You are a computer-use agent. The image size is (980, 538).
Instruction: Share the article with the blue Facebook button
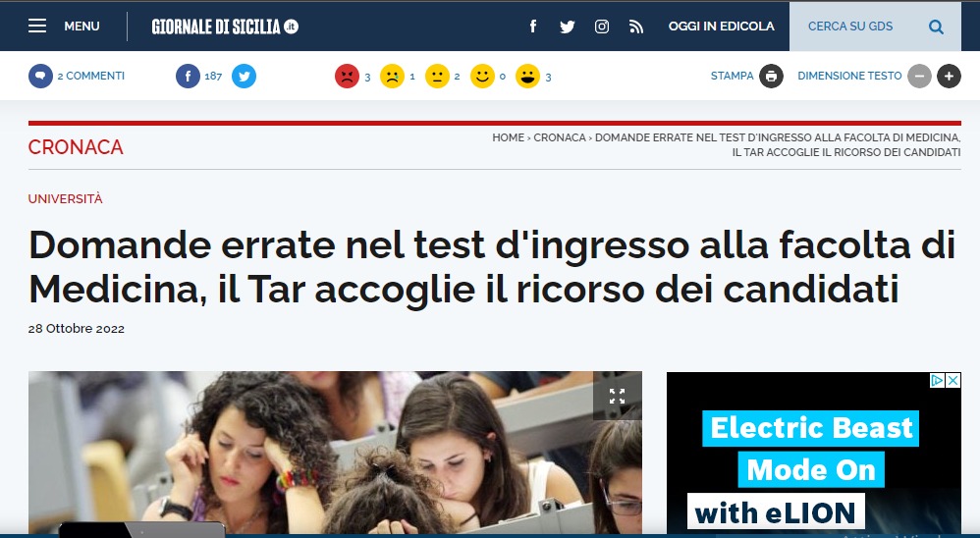point(188,77)
